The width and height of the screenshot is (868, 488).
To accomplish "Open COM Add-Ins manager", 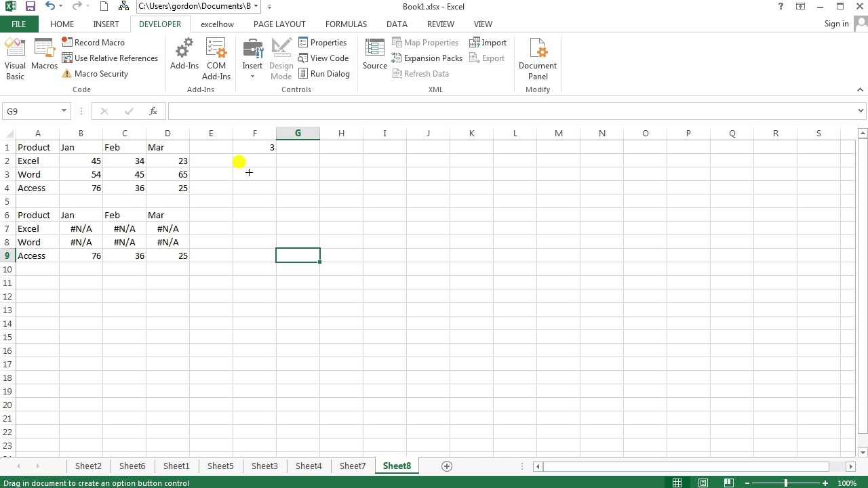I will click(x=216, y=58).
